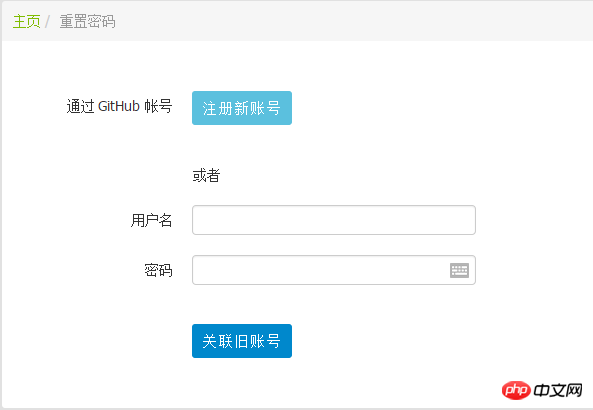Click the 注册新账号 button

click(x=242, y=108)
